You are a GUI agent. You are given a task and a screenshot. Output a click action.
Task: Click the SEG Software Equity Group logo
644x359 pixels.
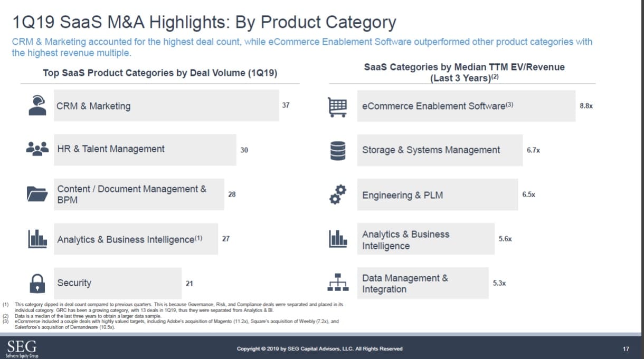[22, 348]
